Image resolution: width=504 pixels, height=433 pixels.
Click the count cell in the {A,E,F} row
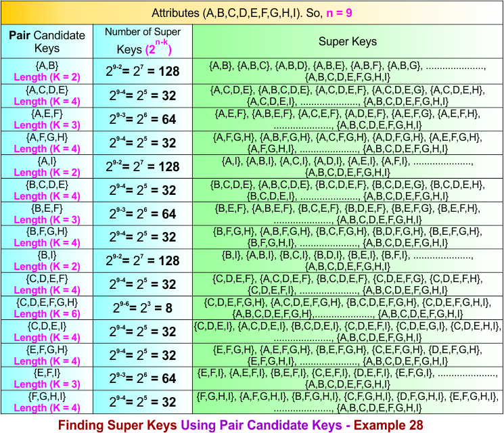(143, 119)
